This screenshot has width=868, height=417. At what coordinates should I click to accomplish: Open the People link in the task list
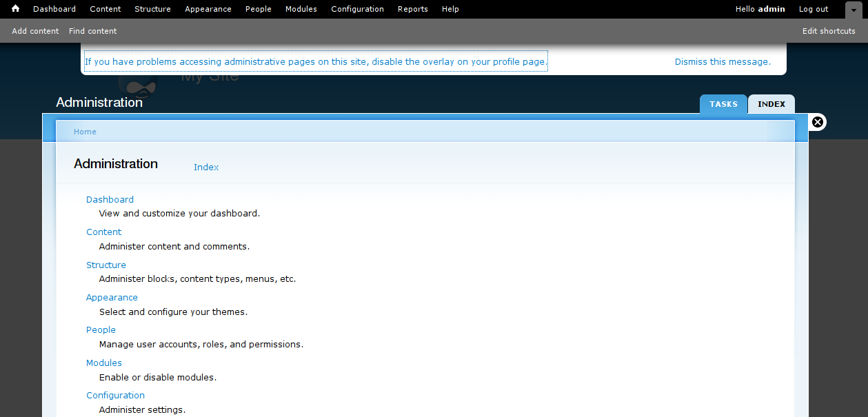pyautogui.click(x=101, y=330)
